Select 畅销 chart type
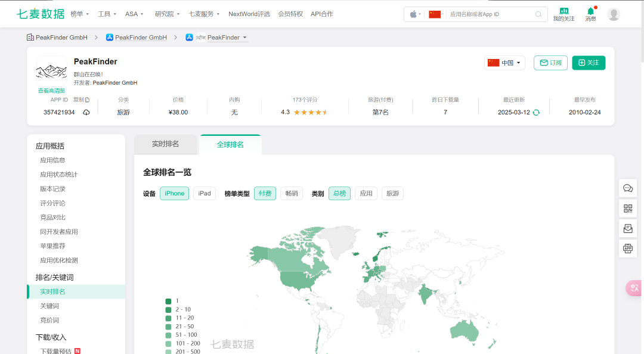 (292, 194)
